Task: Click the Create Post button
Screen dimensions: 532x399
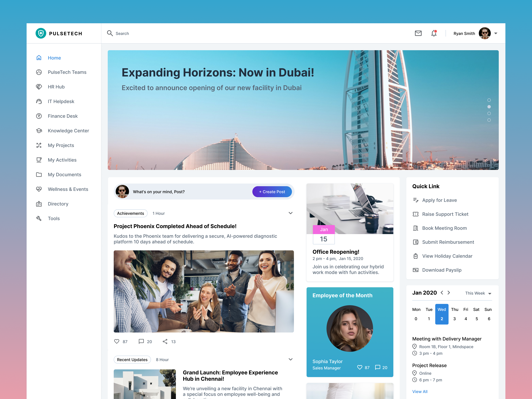Action: click(272, 192)
